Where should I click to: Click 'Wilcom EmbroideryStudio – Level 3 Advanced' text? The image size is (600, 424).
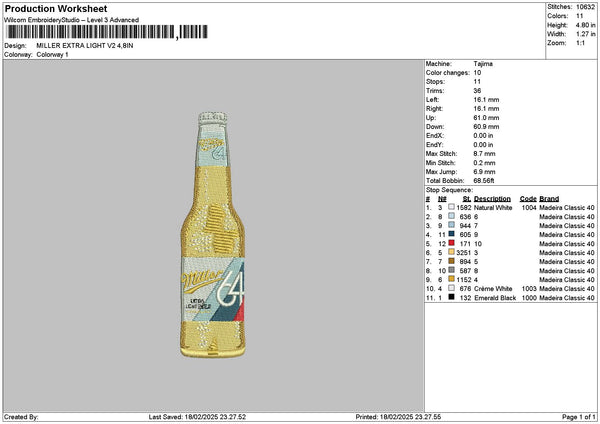[x=72, y=20]
